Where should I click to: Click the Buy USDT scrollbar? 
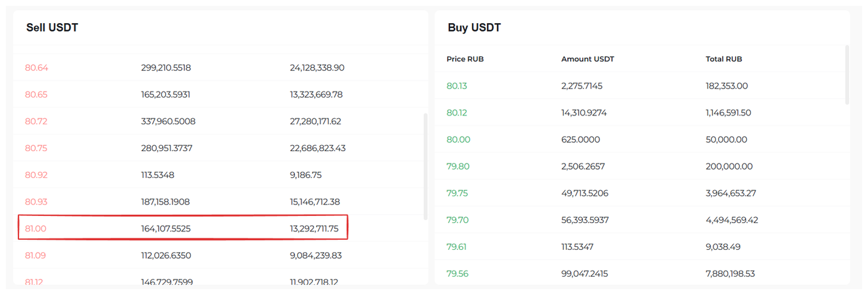[847, 75]
